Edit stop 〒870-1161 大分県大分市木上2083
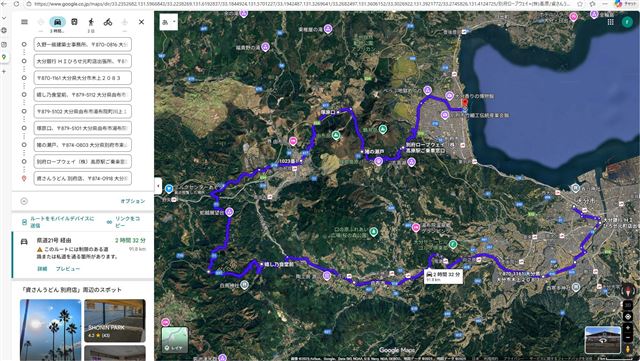Screen dimensions: 640x361 (82, 78)
